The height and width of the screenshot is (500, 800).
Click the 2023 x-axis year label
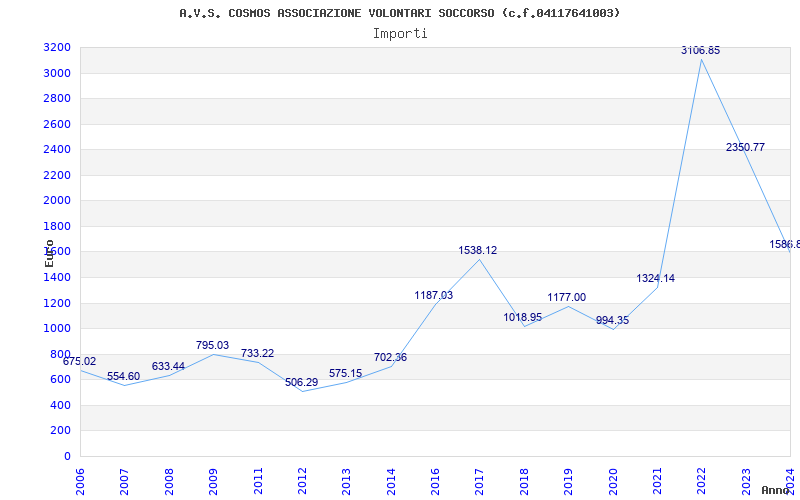(746, 481)
